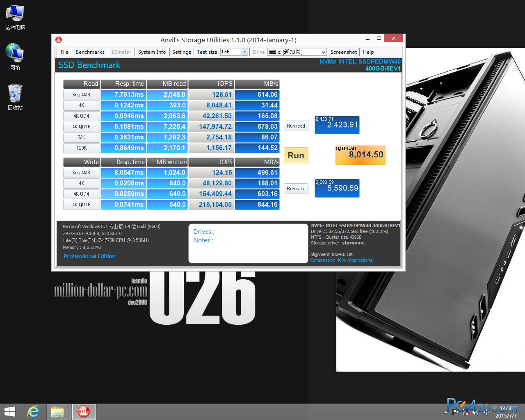Click the MB written column header

pyautogui.click(x=167, y=162)
